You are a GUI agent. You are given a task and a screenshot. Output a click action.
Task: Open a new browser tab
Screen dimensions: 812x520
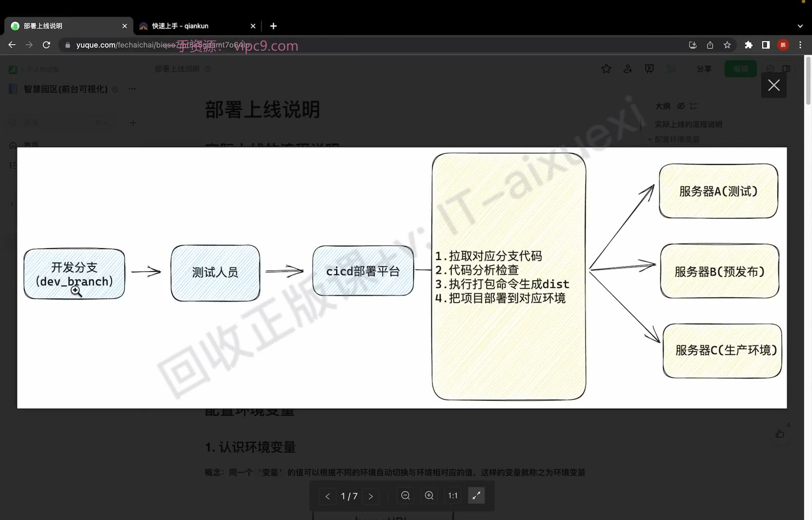click(273, 26)
